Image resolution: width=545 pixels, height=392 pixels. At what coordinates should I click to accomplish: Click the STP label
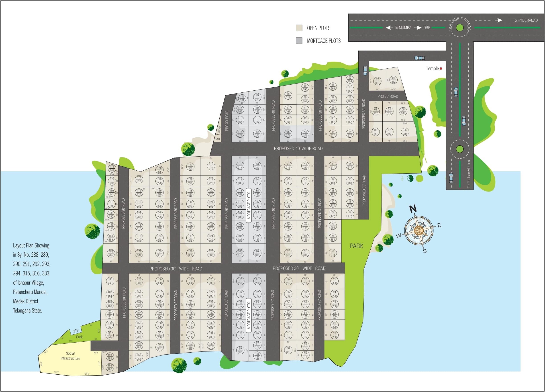coord(76,331)
